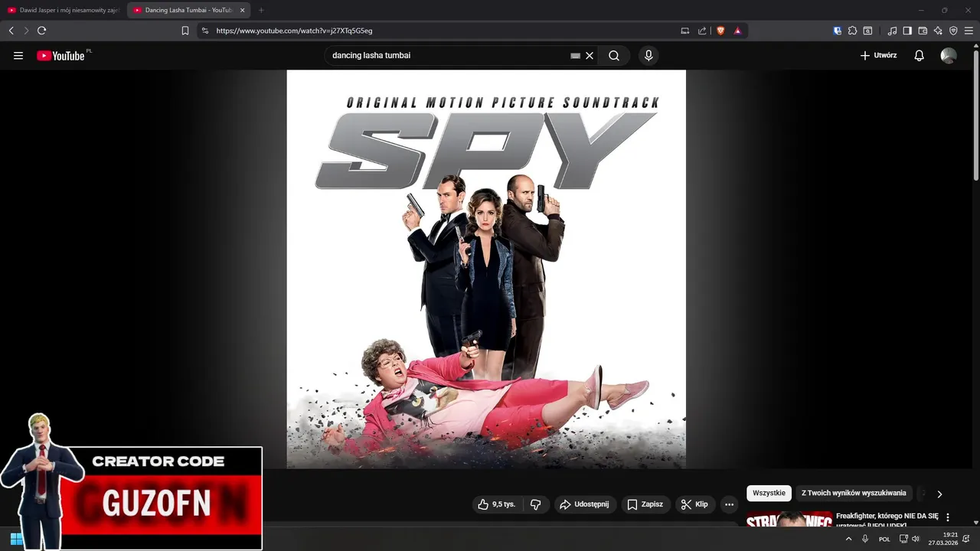Screen dimensions: 980x551
Task: Select the Wszystkie filter chip
Action: pos(769,494)
